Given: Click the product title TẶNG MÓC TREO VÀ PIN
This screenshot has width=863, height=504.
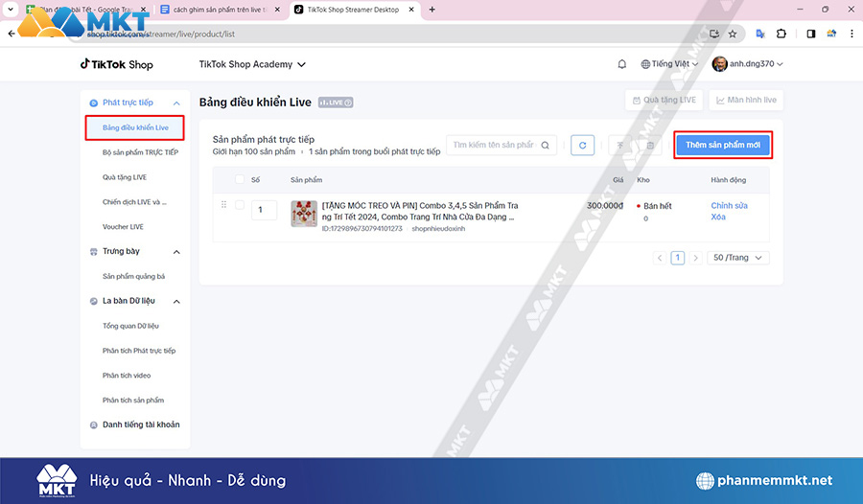Looking at the screenshot, I should click(420, 212).
